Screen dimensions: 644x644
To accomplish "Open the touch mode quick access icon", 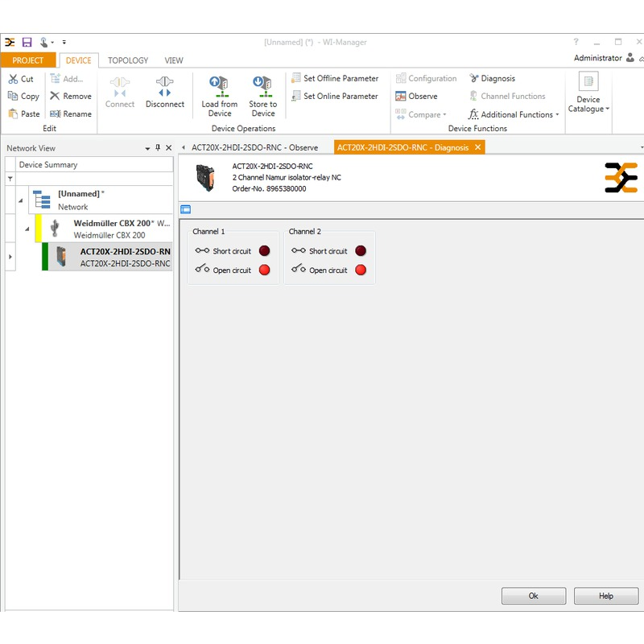I will click(44, 42).
